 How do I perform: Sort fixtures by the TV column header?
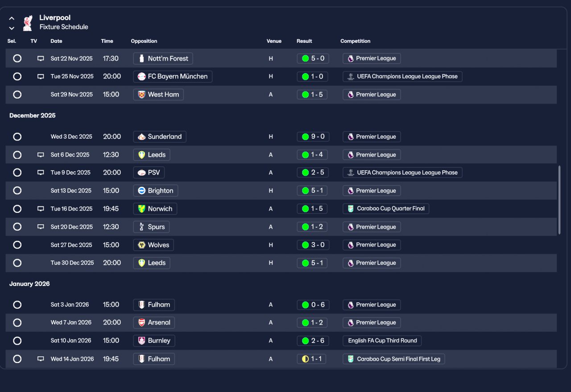[x=34, y=41]
